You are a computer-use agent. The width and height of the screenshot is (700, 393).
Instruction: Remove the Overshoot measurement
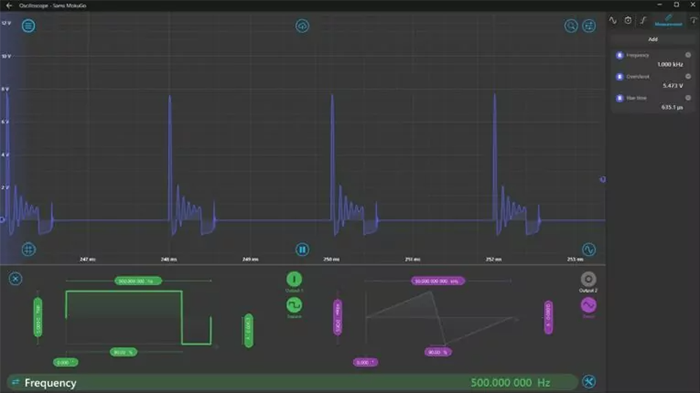[x=688, y=76]
